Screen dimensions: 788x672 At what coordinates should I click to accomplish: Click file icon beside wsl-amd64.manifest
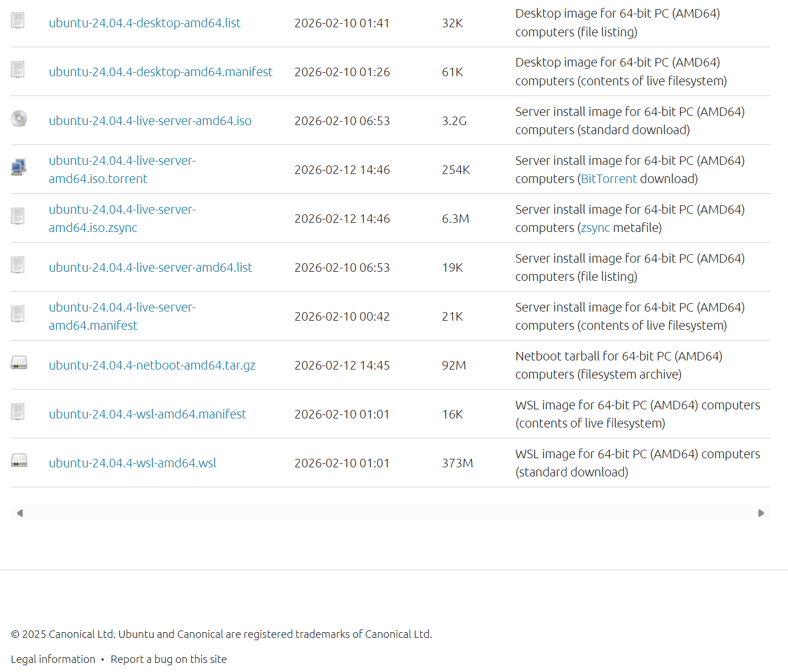[x=18, y=412]
